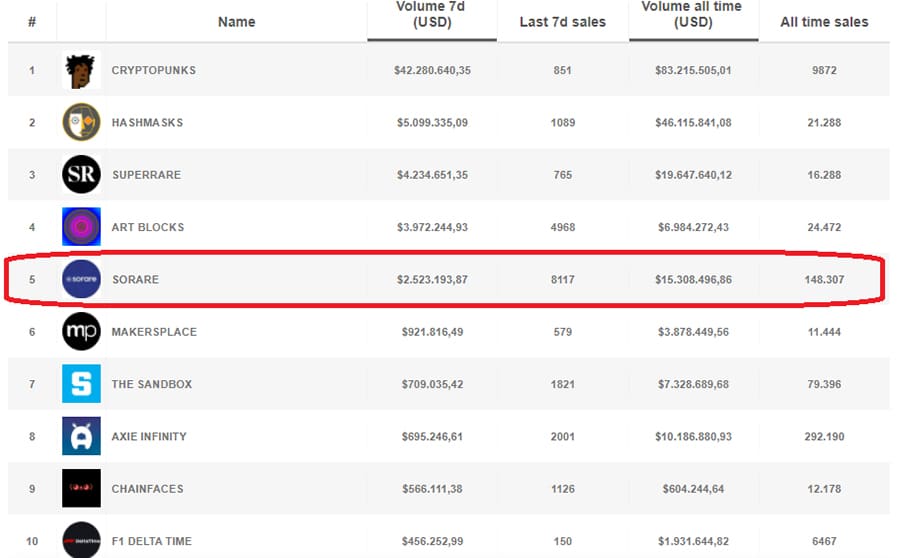Click the 79.396 all time sales value
Viewport: 900px width, 558px height.
(824, 383)
